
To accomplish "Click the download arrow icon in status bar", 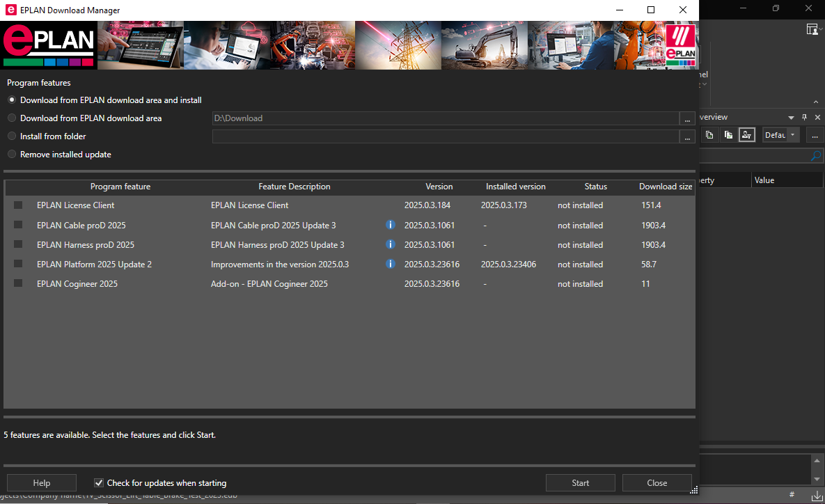I will point(817,495).
